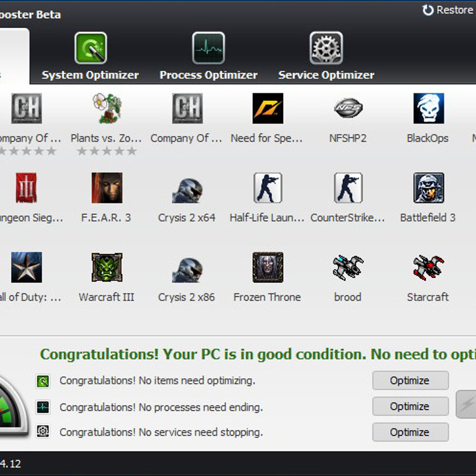476x476 pixels.
Task: Select the Warcraft III orc icon
Action: [x=107, y=267]
